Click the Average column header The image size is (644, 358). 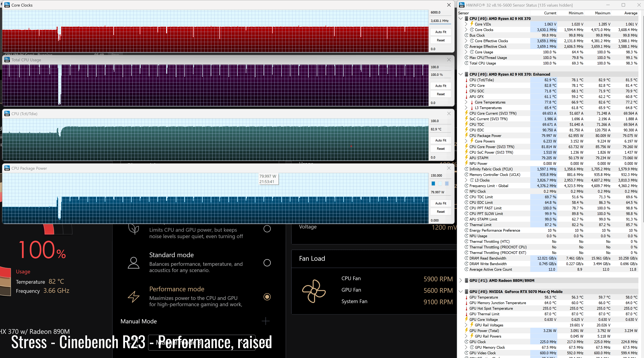point(625,13)
